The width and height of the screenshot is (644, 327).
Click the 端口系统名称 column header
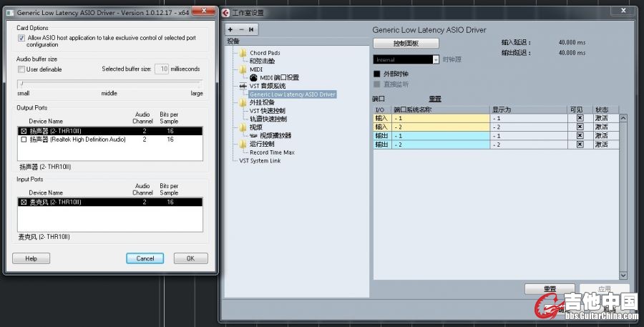(x=441, y=109)
